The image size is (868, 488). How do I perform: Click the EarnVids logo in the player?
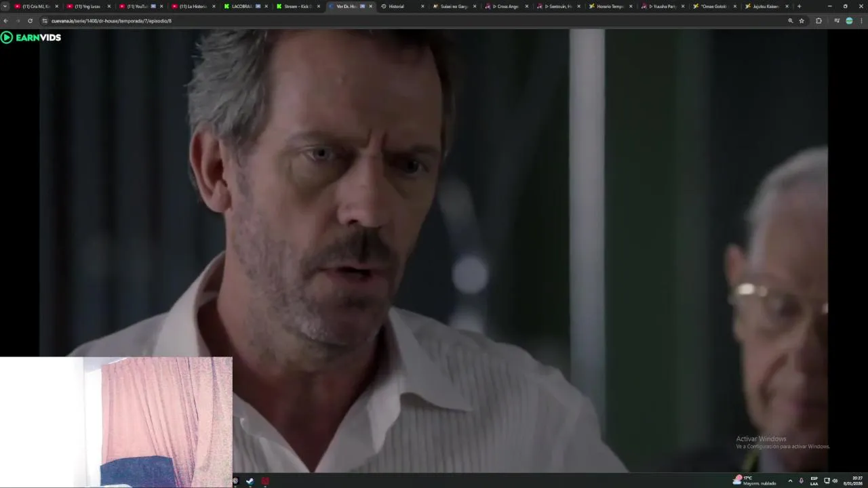(31, 37)
